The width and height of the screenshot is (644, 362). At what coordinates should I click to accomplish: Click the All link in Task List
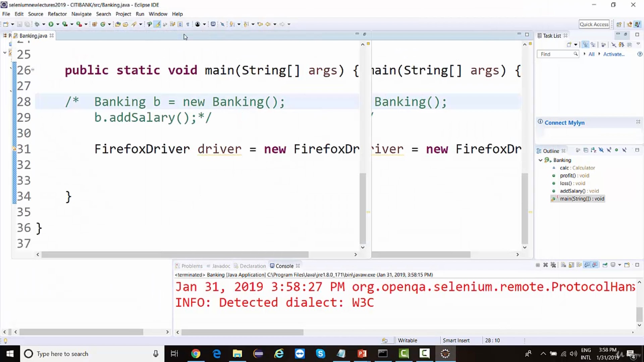tap(591, 54)
